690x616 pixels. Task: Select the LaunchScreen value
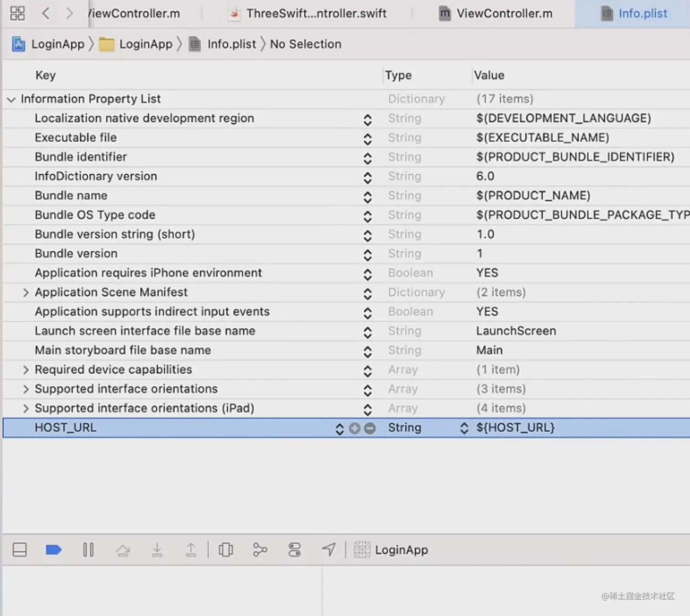pos(516,331)
